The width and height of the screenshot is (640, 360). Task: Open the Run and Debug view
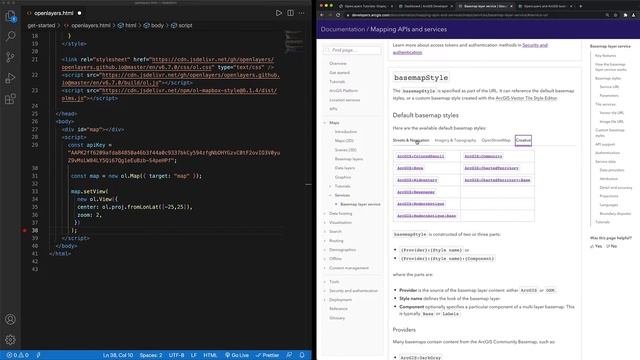tap(10, 78)
